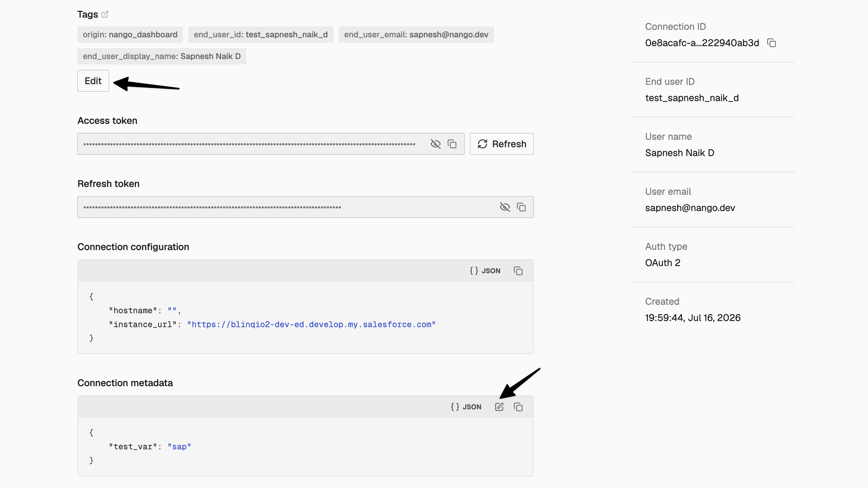868x488 pixels.
Task: Click the "test_var" key in metadata JSON
Action: (x=133, y=447)
